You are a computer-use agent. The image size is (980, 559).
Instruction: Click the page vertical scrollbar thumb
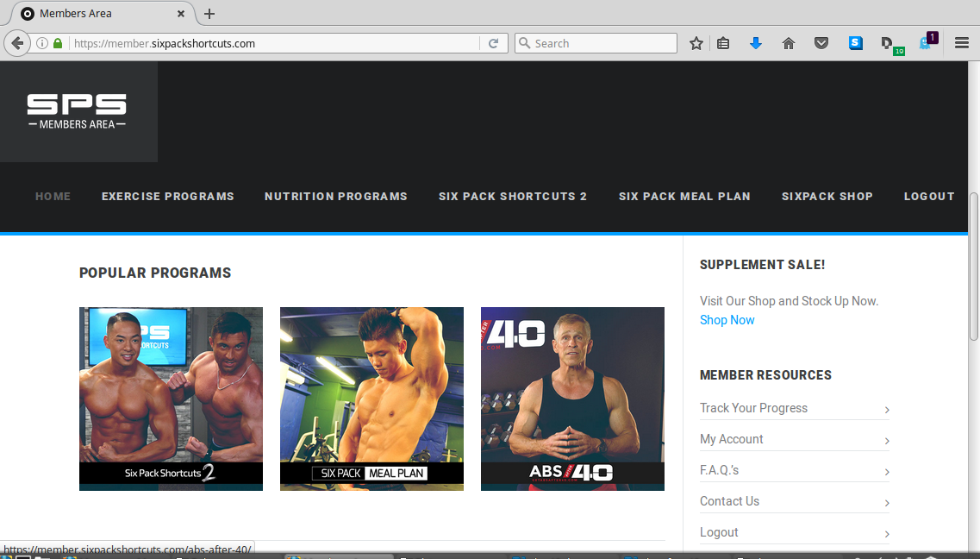coord(974,267)
